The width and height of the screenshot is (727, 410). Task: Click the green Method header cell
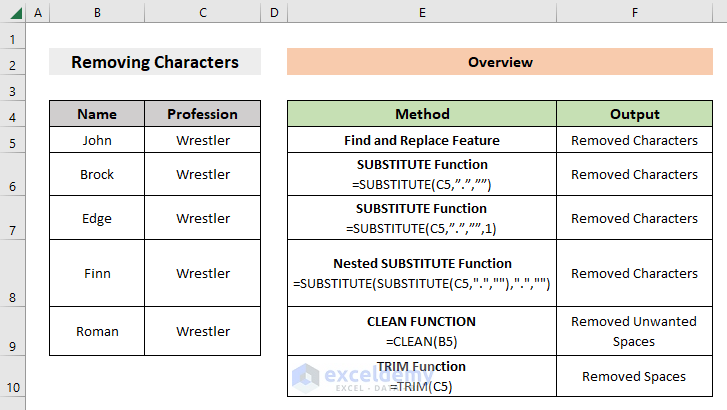tap(422, 114)
